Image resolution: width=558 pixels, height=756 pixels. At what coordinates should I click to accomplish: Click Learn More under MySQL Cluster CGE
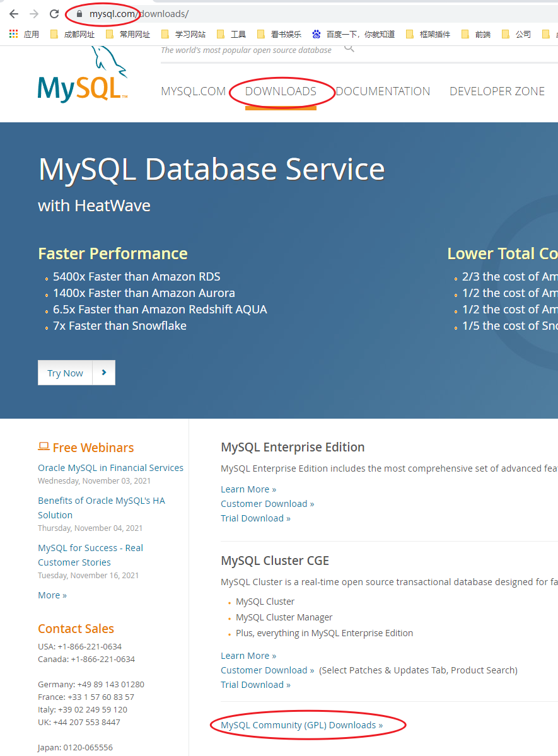(x=248, y=656)
